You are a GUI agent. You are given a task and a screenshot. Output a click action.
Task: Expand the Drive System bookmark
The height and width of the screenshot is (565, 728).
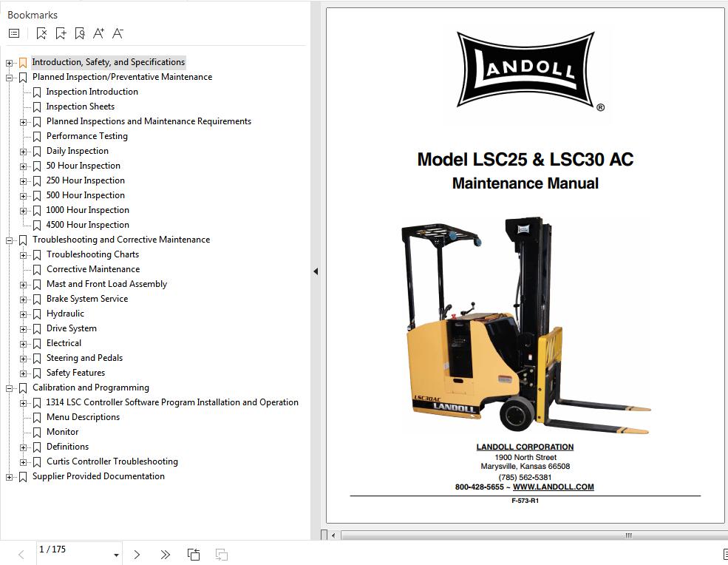pos(23,329)
